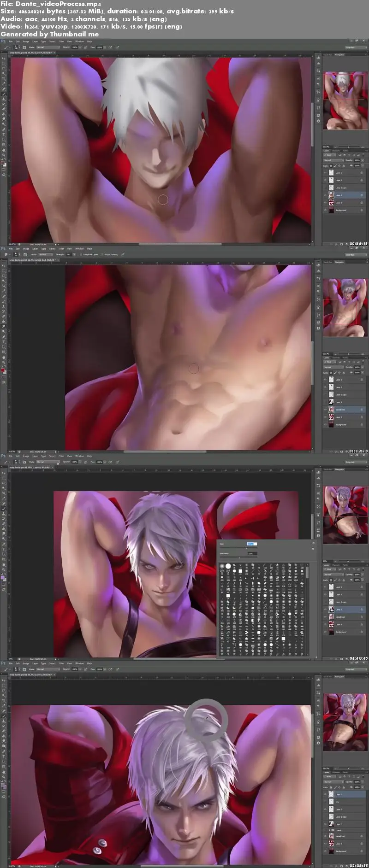Select the Zoom tool in the 01:12:30 frame
369x868 pixels.
[x=4, y=362]
